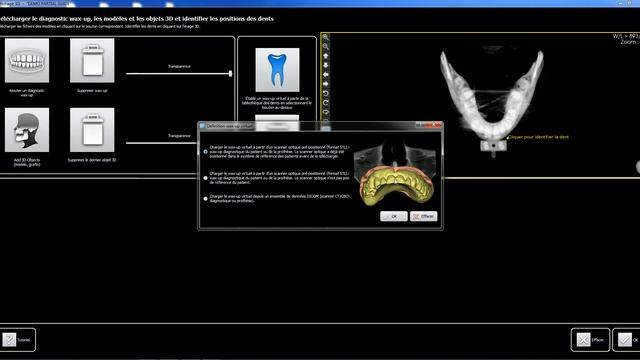This screenshot has height=360, width=640.
Task: Click the down arrow in viewer toolbar
Action: [326, 65]
